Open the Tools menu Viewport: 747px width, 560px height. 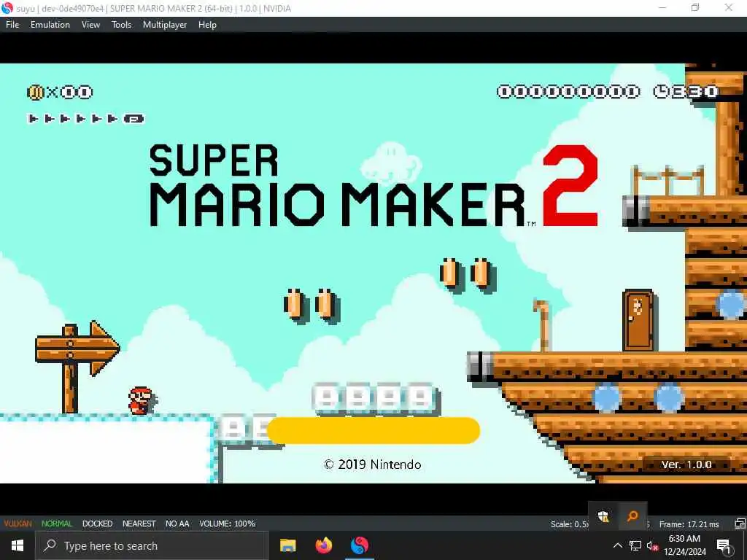[x=122, y=25]
